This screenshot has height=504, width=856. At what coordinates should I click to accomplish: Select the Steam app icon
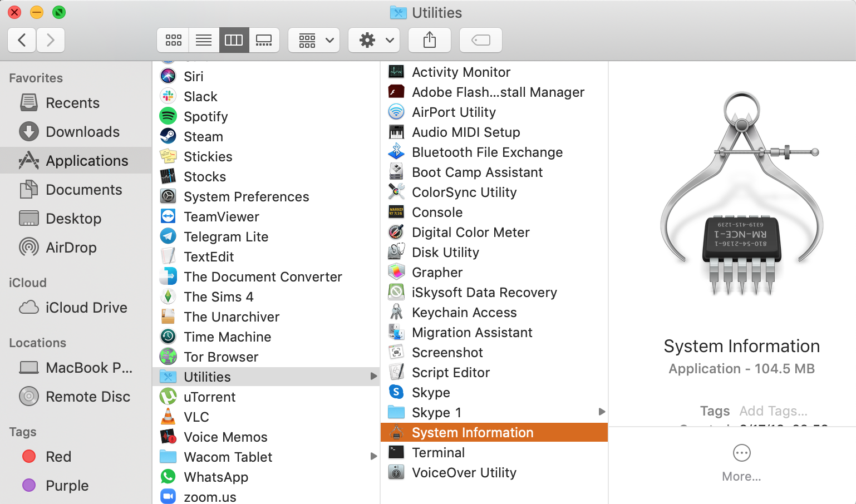click(168, 136)
